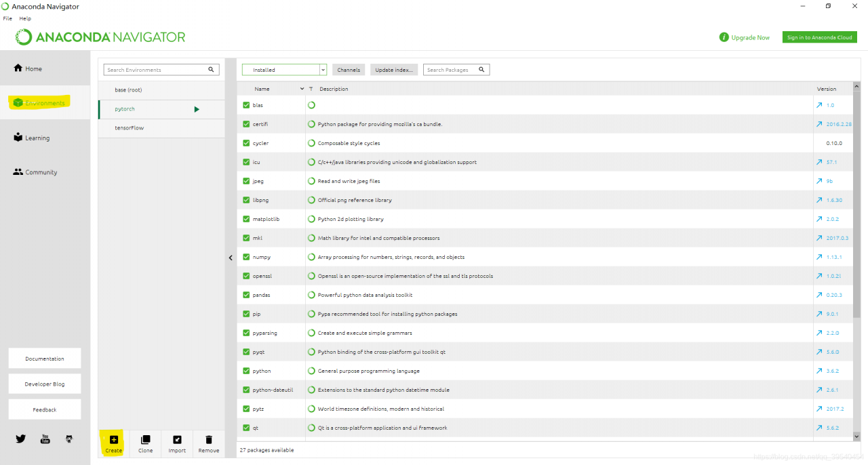Click the green play arrow beside pytorch
The image size is (868, 465).
coord(197,109)
